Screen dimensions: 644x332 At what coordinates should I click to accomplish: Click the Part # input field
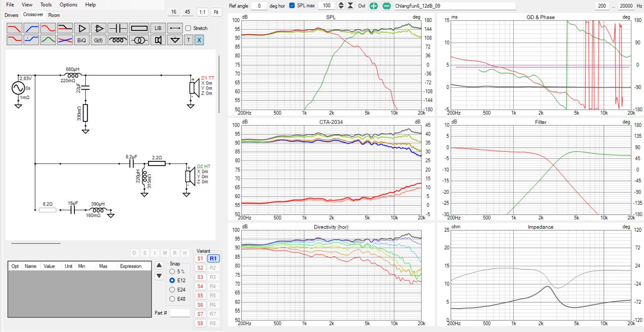click(180, 313)
